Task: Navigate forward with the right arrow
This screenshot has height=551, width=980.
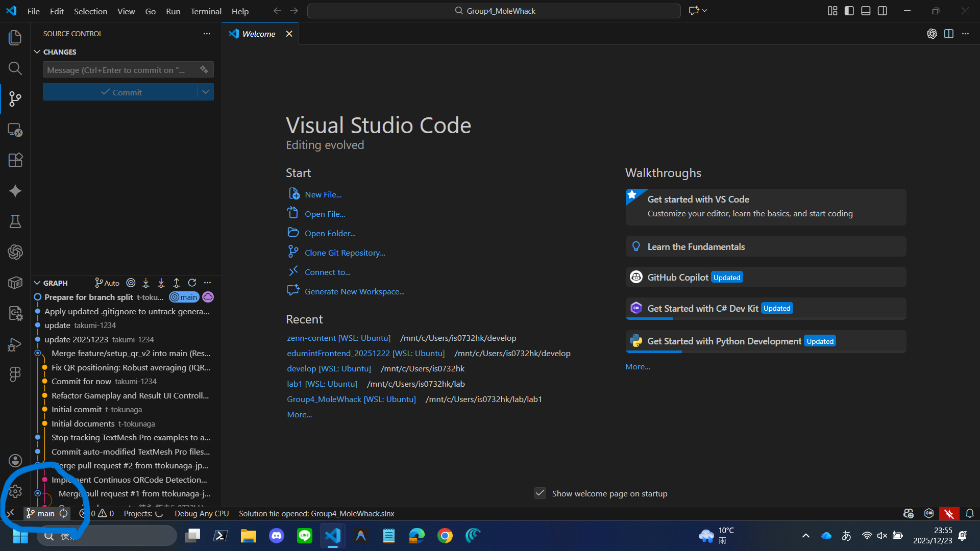Action: [x=294, y=11]
